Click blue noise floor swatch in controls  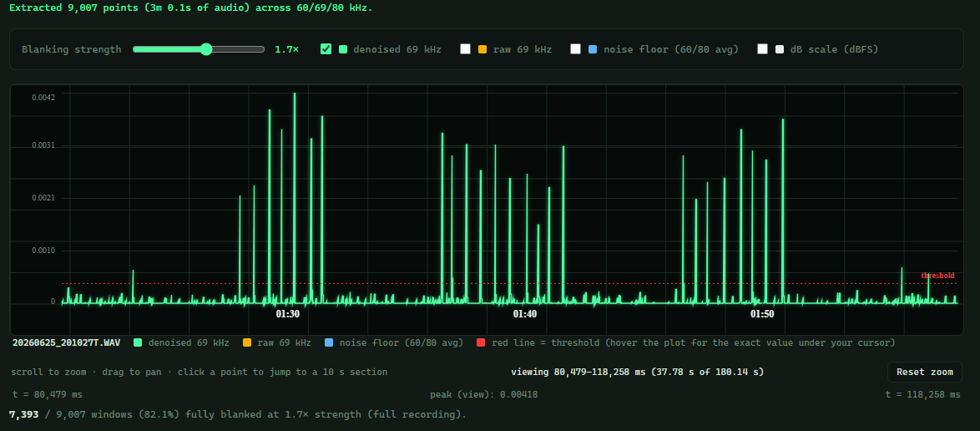click(594, 48)
